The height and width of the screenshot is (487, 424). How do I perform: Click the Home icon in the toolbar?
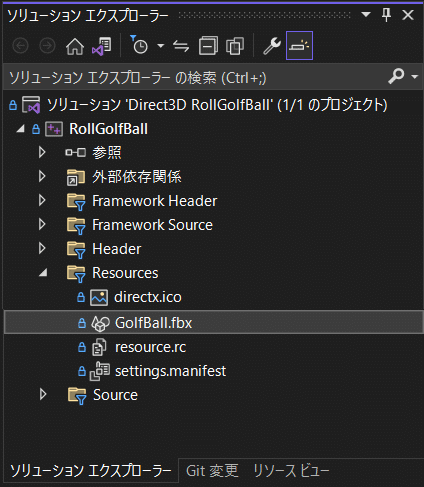tap(75, 46)
